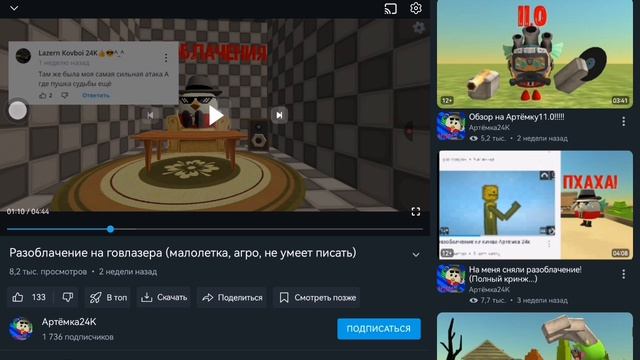640x360 pixels.
Task: Click the video title Разоблачение на говлазера
Action: [x=182, y=253]
